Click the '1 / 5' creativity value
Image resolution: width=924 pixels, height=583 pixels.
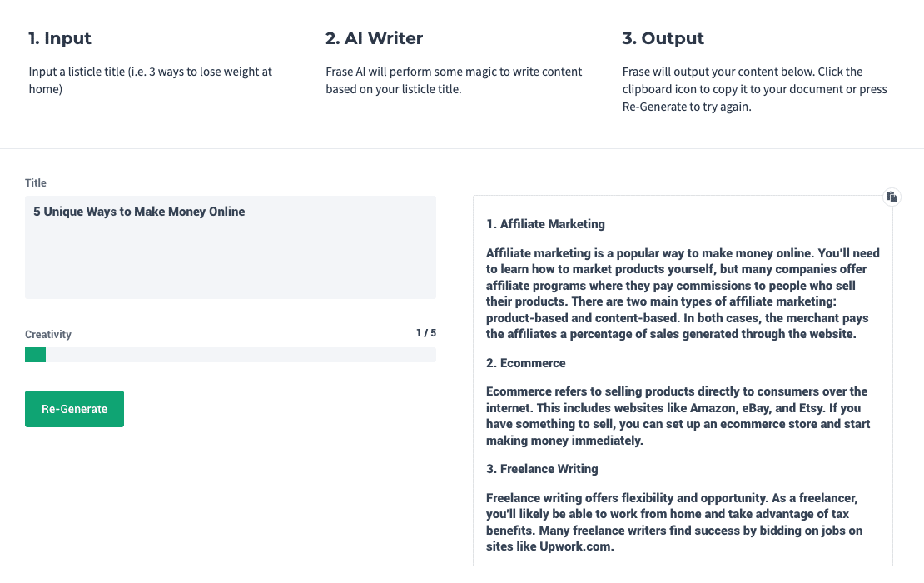[x=426, y=333]
